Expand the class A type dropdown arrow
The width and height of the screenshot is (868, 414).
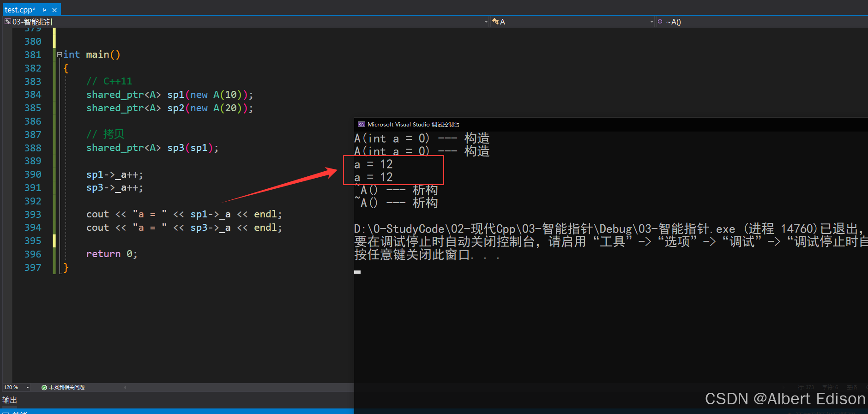[651, 22]
